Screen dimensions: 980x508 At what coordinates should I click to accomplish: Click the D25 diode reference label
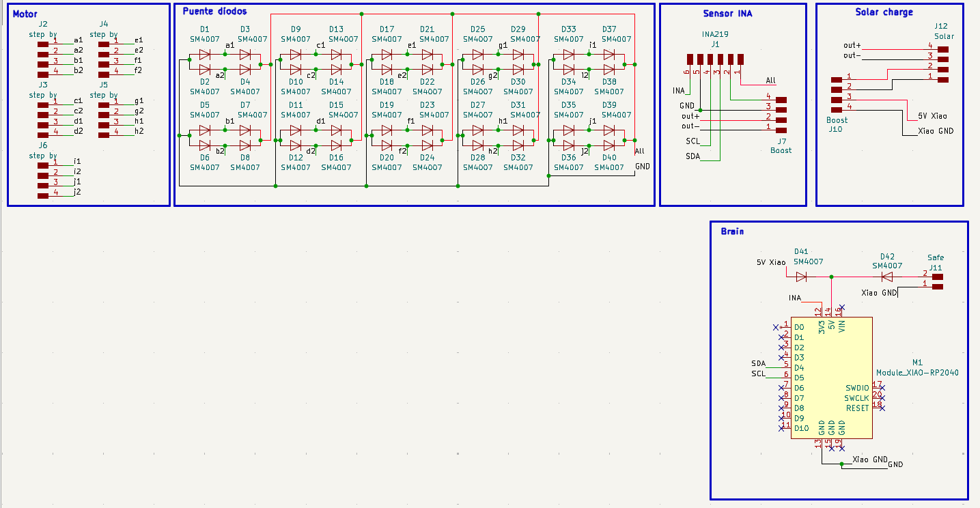pyautogui.click(x=478, y=29)
